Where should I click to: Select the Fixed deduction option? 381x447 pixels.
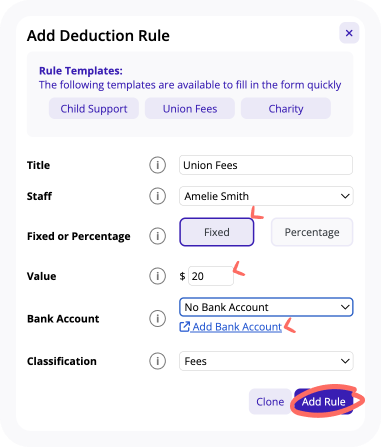pyautogui.click(x=217, y=232)
